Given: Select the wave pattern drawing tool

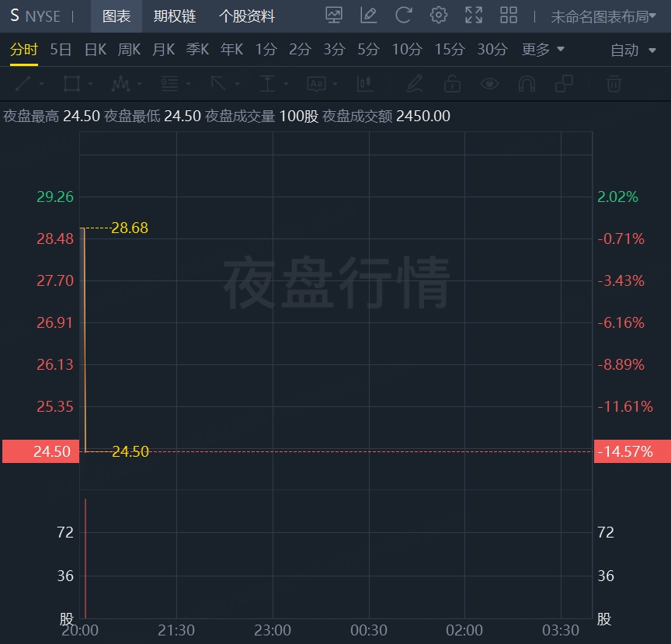Looking at the screenshot, I should click(120, 83).
